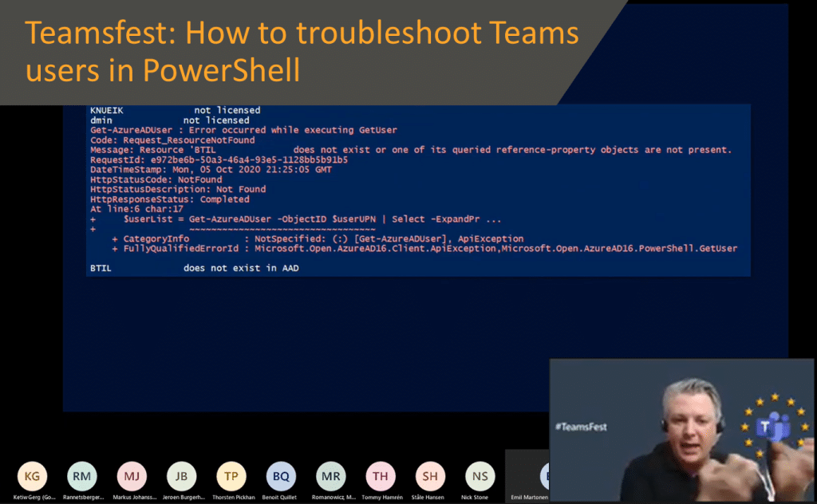Viewport: 817px width, 504px height.
Task: Open Nick Stone's NS avatar
Action: [479, 475]
